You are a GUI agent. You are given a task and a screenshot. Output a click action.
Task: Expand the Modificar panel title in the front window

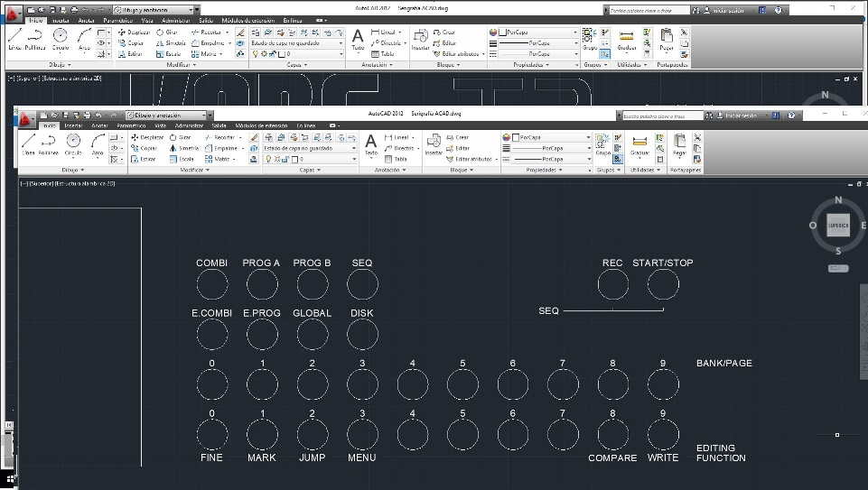click(x=194, y=170)
